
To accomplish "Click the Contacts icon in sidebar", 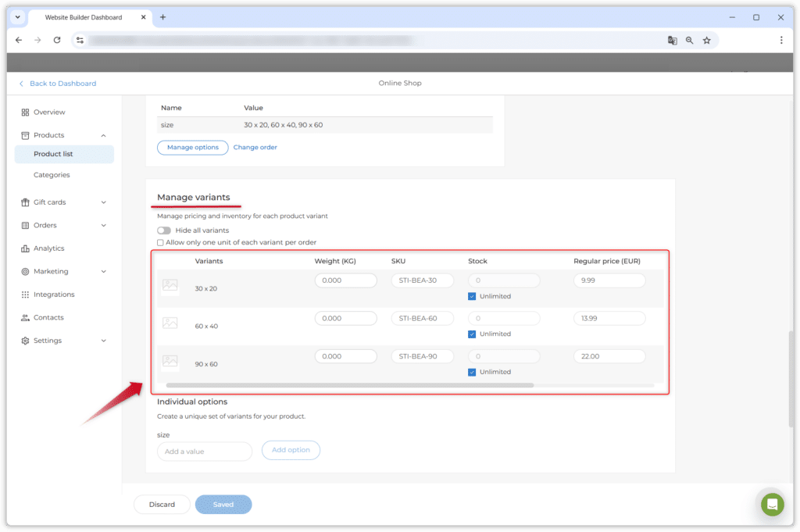I will [x=25, y=318].
